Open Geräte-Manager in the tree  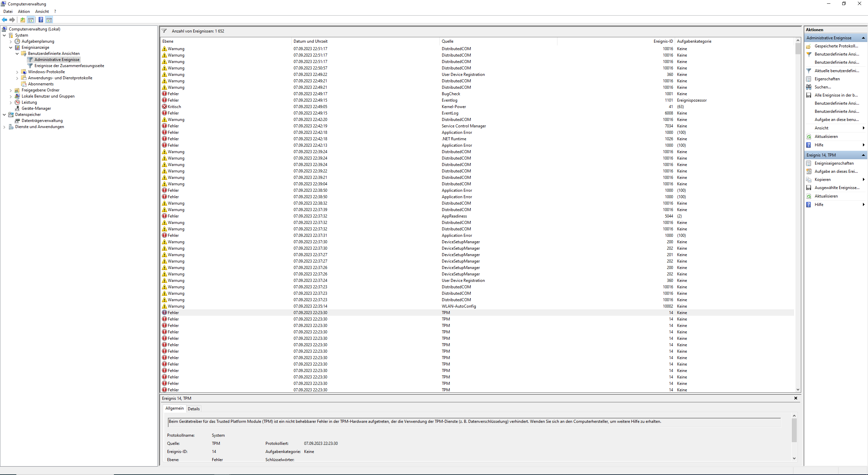tap(36, 108)
